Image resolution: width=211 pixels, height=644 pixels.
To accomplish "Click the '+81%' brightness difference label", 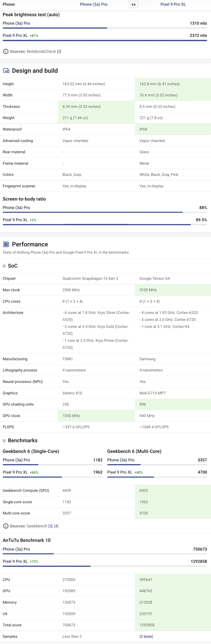I will tap(34, 36).
